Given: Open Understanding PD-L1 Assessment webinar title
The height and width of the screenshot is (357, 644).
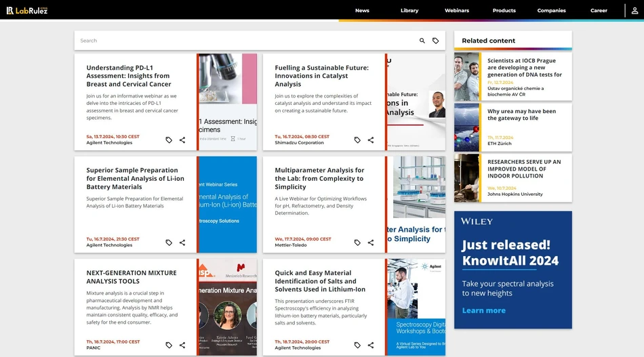Looking at the screenshot, I should 129,76.
